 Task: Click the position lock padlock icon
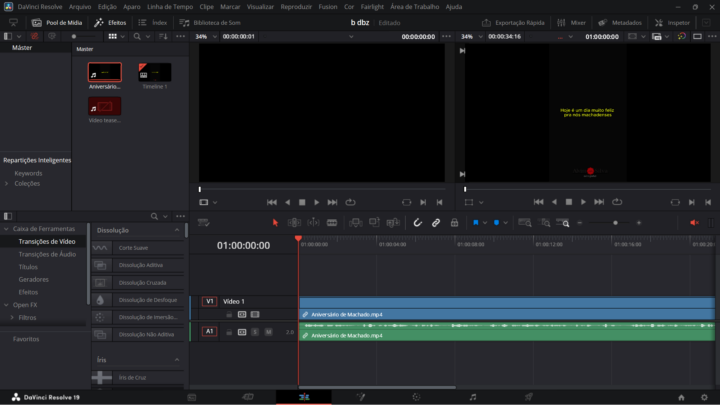coord(454,223)
